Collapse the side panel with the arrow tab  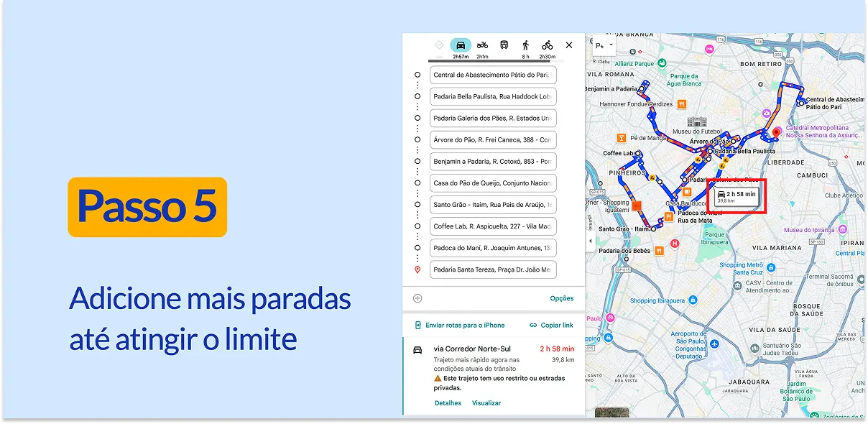pos(591,241)
